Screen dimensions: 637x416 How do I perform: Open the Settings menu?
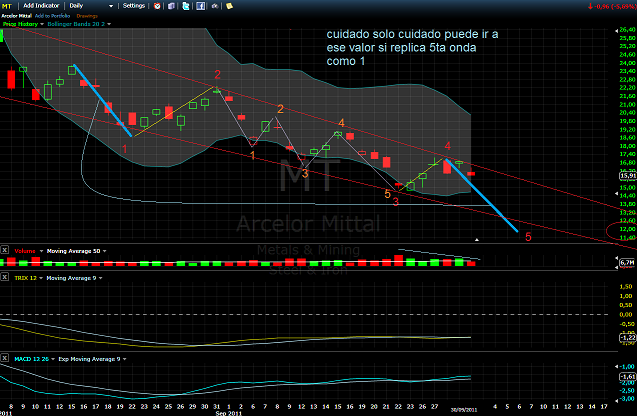[134, 6]
